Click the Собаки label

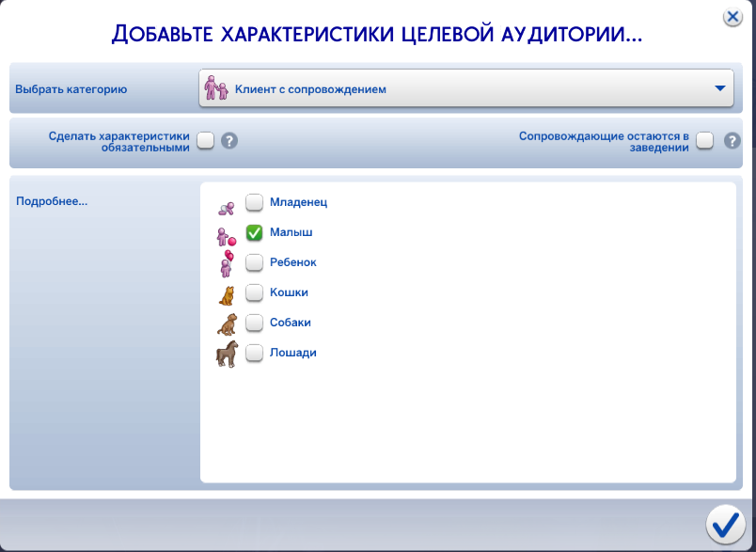coord(291,323)
